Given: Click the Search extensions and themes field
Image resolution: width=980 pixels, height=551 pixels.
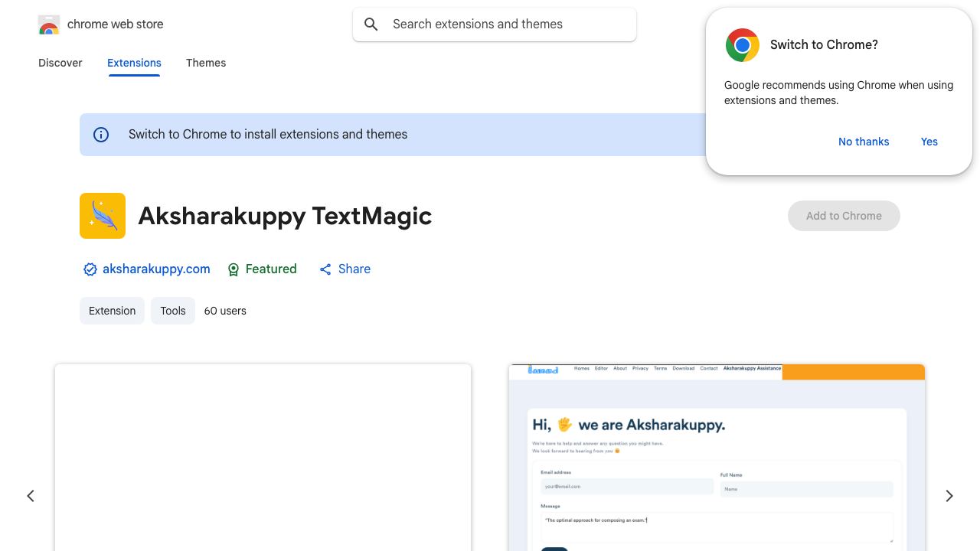Looking at the screenshot, I should tap(495, 24).
